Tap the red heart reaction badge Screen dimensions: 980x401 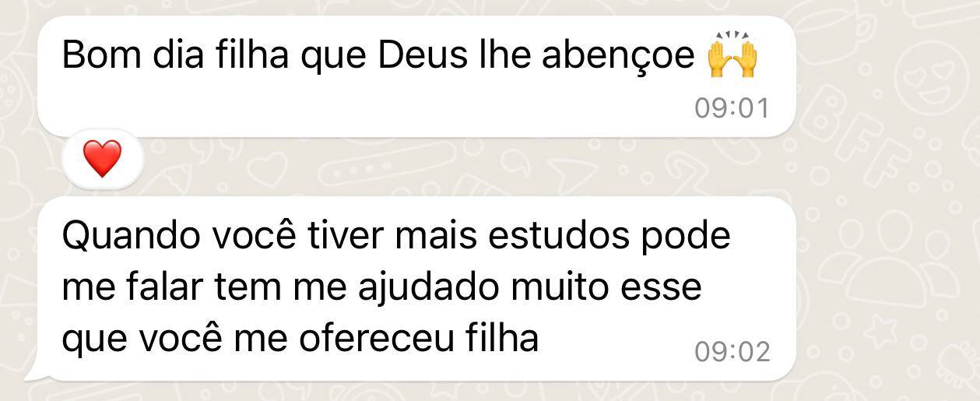click(x=103, y=160)
